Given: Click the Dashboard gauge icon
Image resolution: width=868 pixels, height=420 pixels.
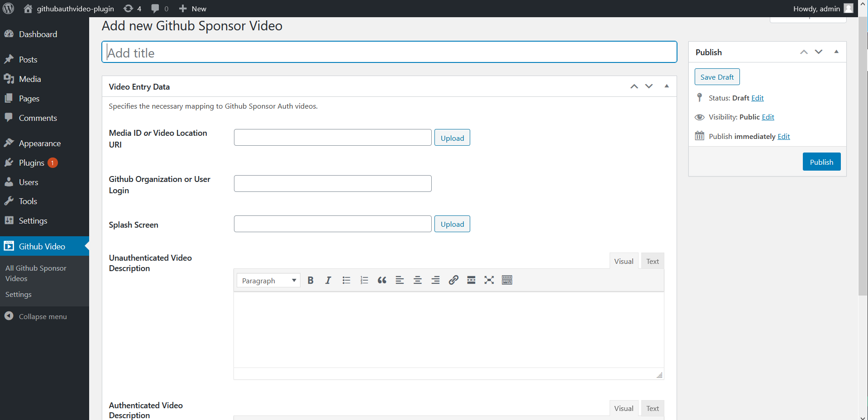Looking at the screenshot, I should (x=9, y=34).
